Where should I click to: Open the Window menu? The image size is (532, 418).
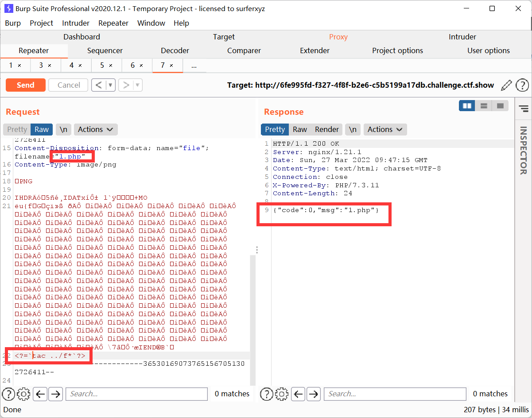(151, 23)
